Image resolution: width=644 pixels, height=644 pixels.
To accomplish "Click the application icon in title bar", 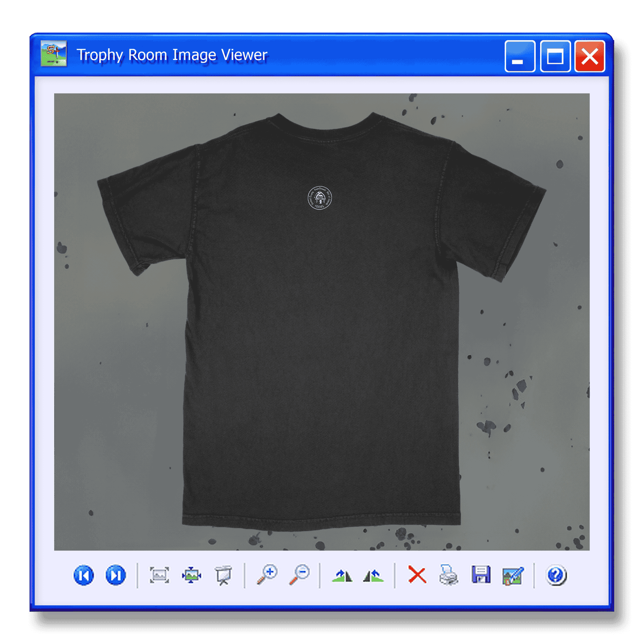I will pyautogui.click(x=54, y=54).
